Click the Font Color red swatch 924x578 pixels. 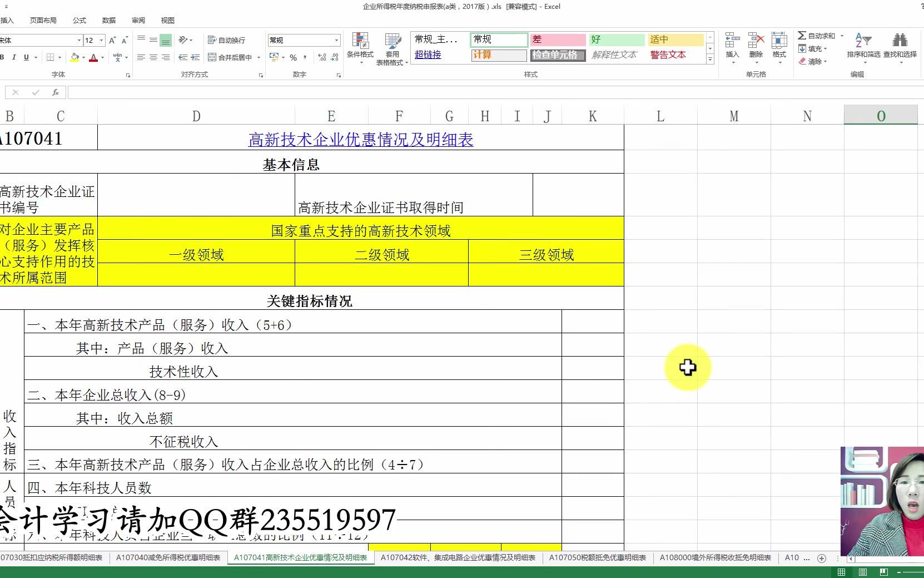click(95, 57)
